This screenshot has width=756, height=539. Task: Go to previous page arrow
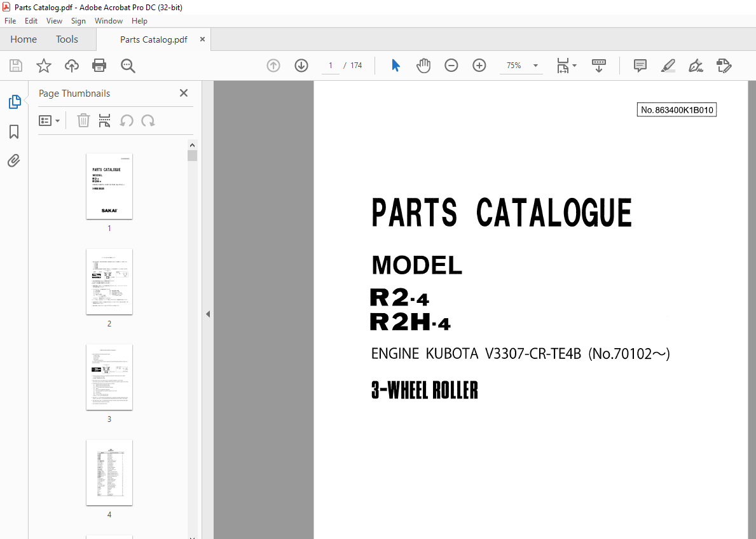pyautogui.click(x=273, y=66)
